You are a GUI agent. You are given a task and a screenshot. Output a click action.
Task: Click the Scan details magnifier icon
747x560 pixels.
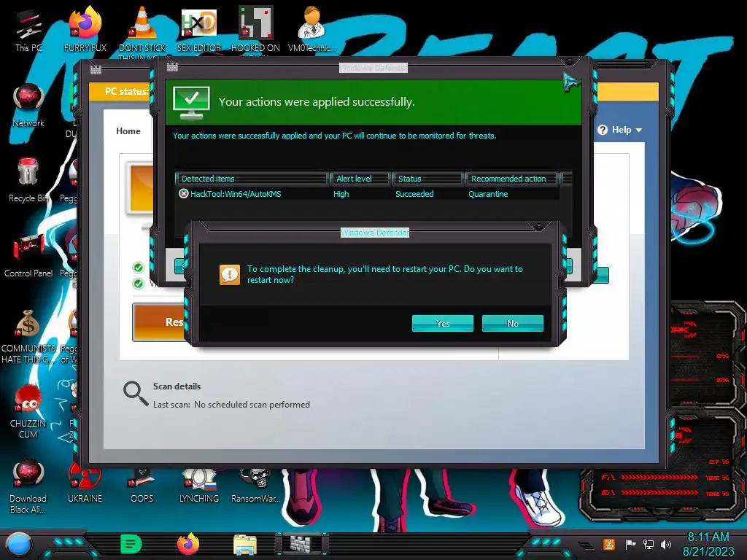point(136,393)
